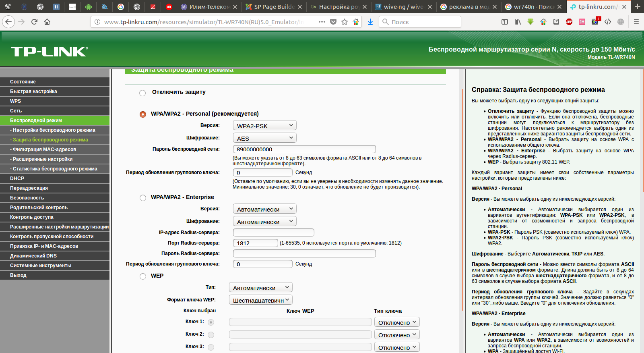Open the WPA2-PSK version dropdown
The height and width of the screenshot is (353, 644).
[264, 126]
